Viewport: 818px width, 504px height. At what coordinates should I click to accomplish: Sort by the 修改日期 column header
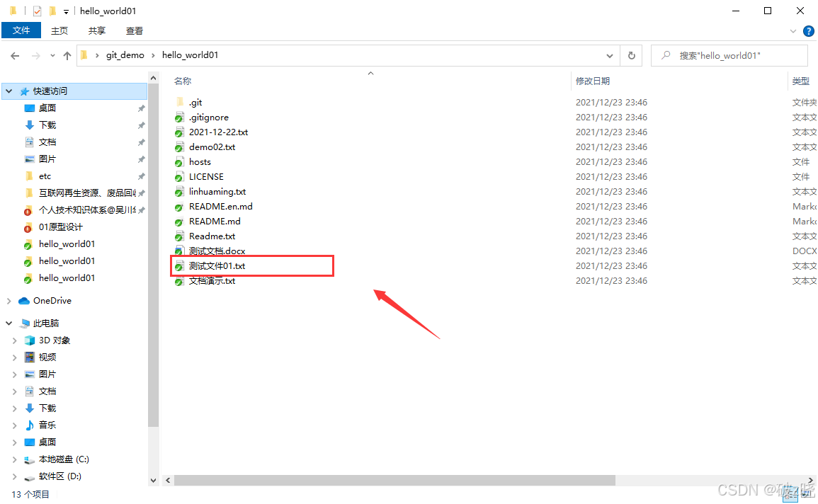point(593,81)
